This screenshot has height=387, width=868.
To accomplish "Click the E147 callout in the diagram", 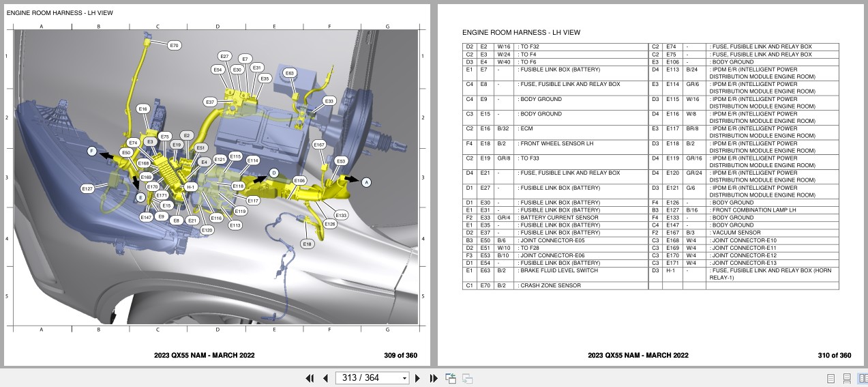I will click(x=146, y=217).
